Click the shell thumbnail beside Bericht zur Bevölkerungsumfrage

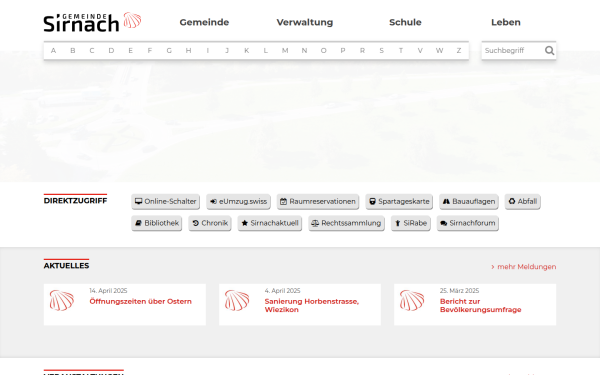pos(412,300)
